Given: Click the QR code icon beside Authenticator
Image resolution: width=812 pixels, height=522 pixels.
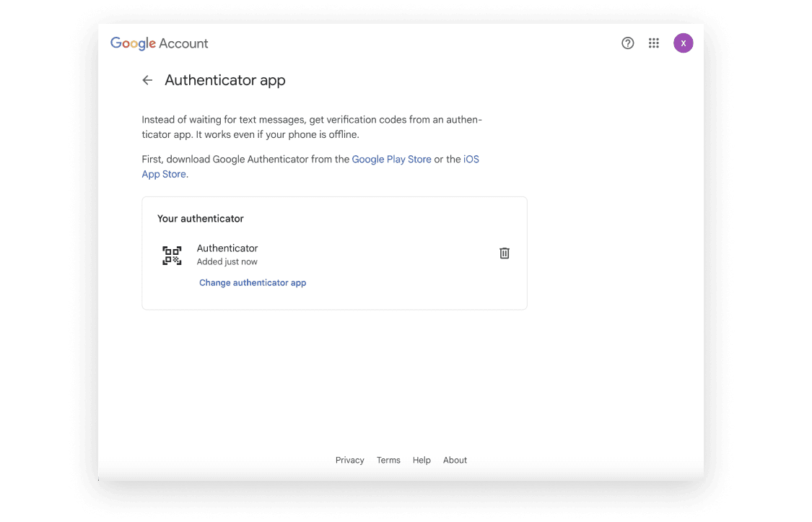Looking at the screenshot, I should tap(172, 255).
